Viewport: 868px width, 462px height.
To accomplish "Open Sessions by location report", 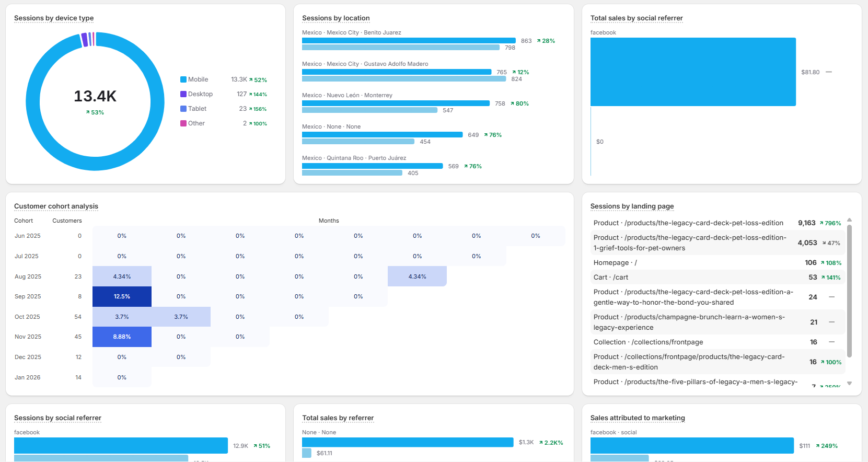I will (x=335, y=18).
